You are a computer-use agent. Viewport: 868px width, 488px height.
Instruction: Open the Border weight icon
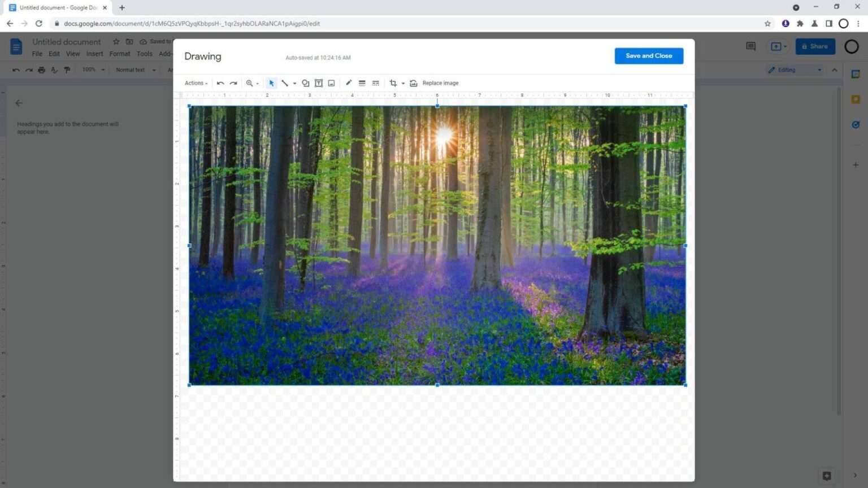tap(362, 83)
